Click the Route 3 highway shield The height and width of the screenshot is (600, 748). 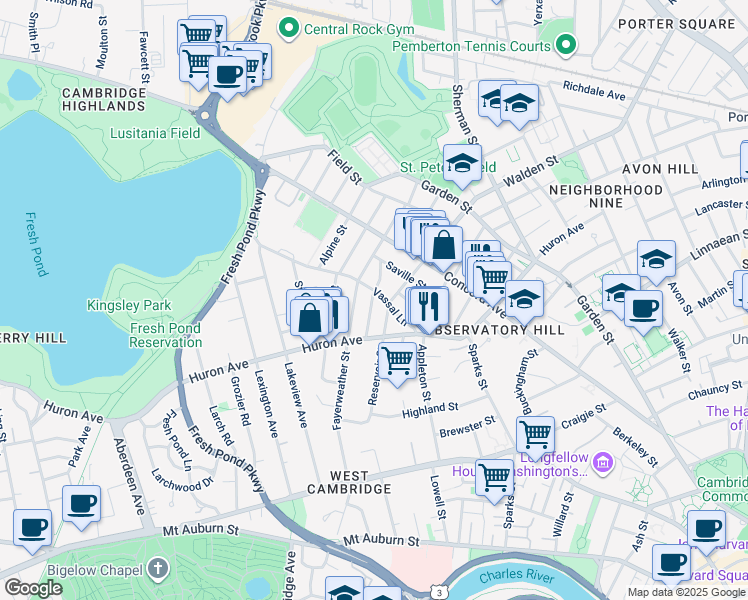[x=439, y=593]
